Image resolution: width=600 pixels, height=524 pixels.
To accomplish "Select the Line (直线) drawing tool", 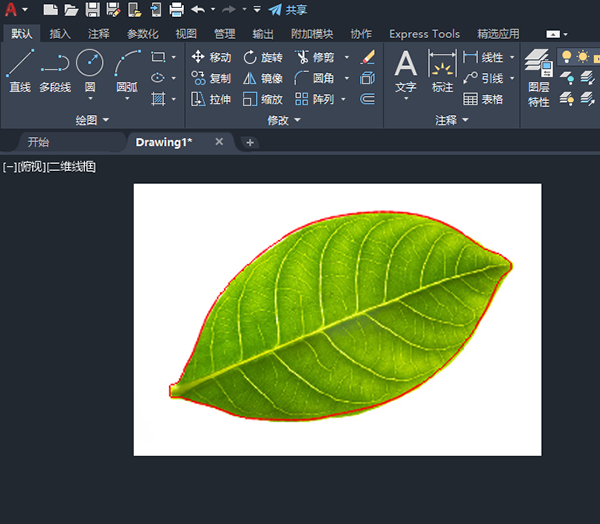I will click(x=19, y=71).
